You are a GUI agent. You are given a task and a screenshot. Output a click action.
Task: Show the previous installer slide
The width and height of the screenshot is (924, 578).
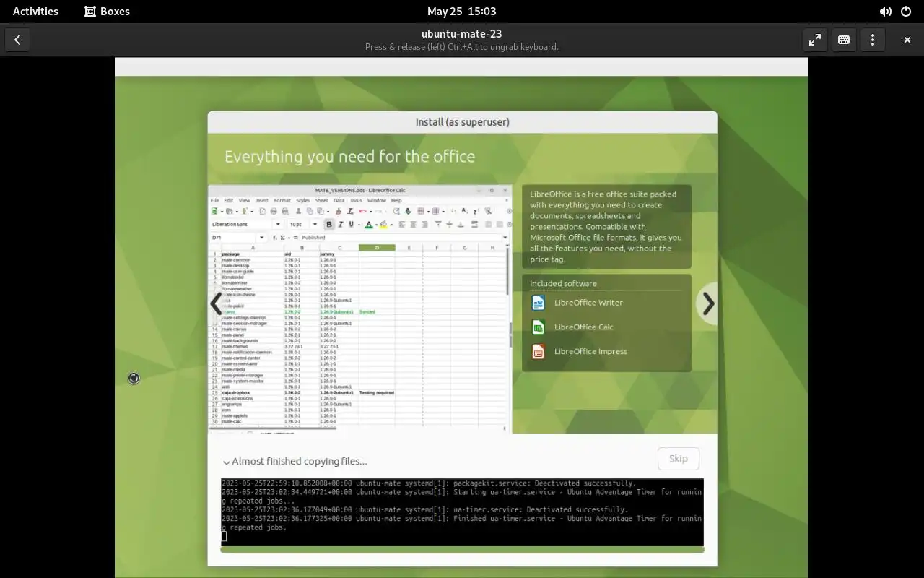point(216,304)
